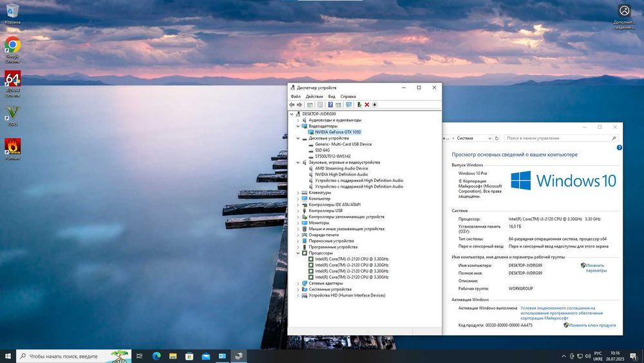Collapse the Звуковые, игровые и видеоустройства node
Image resolution: width=644 pixels, height=363 pixels.
[x=298, y=162]
